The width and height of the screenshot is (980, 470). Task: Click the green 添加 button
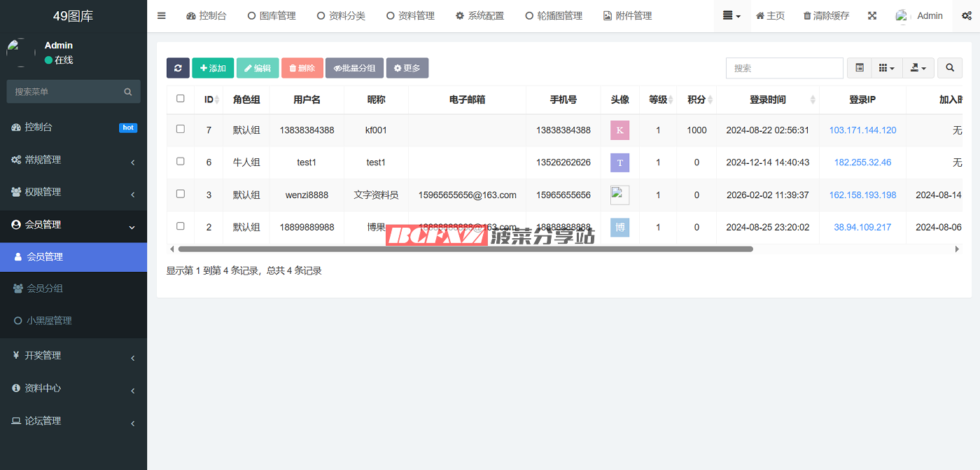click(213, 68)
